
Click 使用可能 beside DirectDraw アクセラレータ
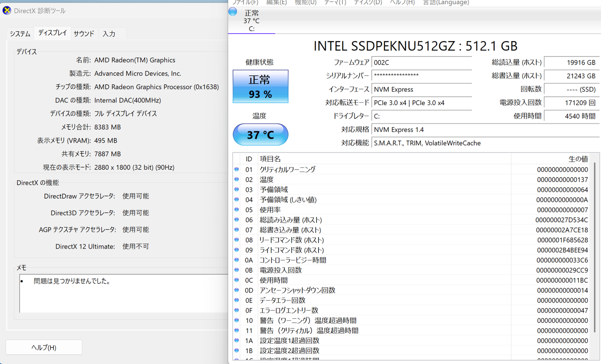[x=136, y=196]
